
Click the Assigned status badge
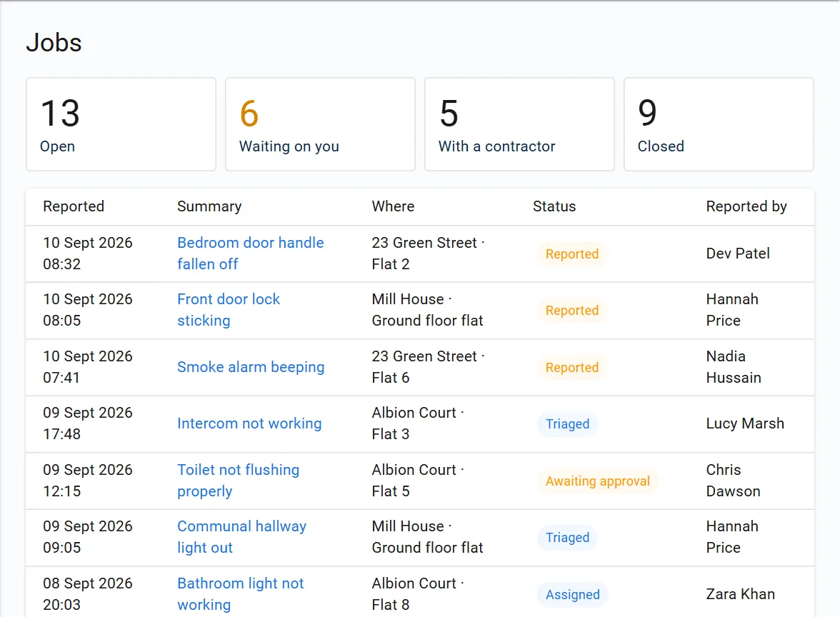point(573,594)
